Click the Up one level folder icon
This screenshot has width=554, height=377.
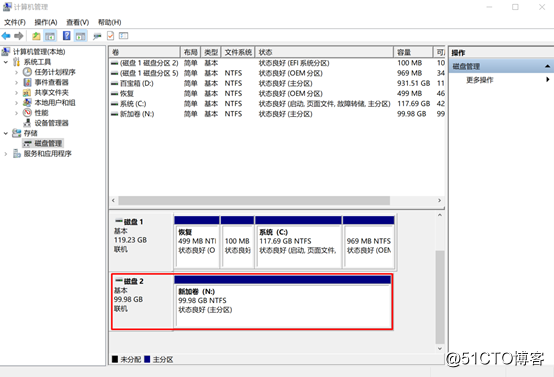[36, 36]
